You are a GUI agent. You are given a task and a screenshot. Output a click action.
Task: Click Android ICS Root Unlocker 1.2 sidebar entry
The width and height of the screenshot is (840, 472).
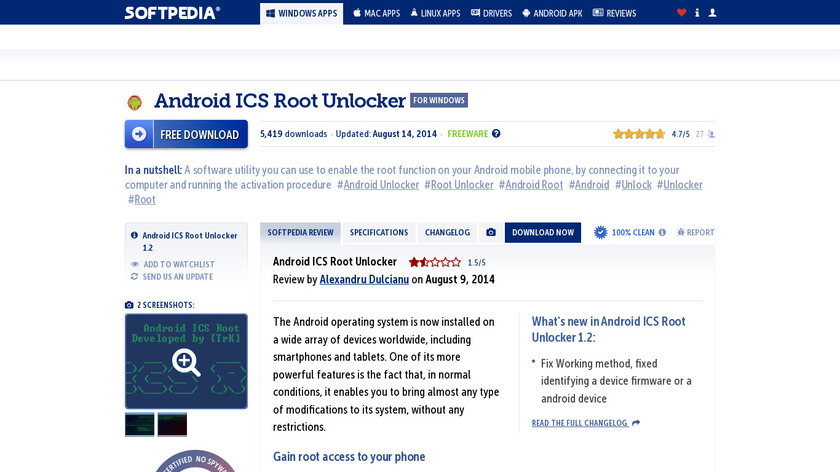point(190,242)
